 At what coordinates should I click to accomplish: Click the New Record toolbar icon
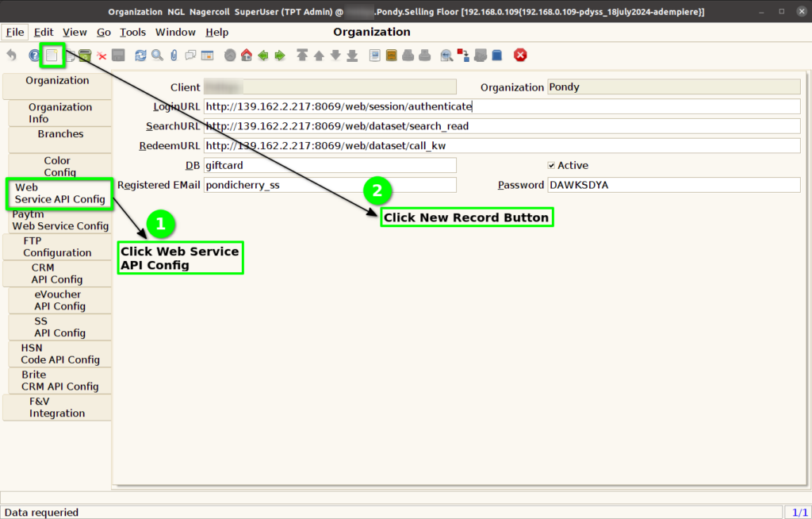(x=52, y=55)
